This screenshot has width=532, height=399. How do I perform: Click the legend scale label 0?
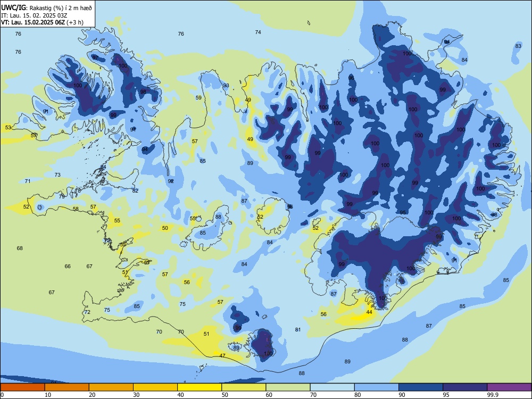coord(2,395)
